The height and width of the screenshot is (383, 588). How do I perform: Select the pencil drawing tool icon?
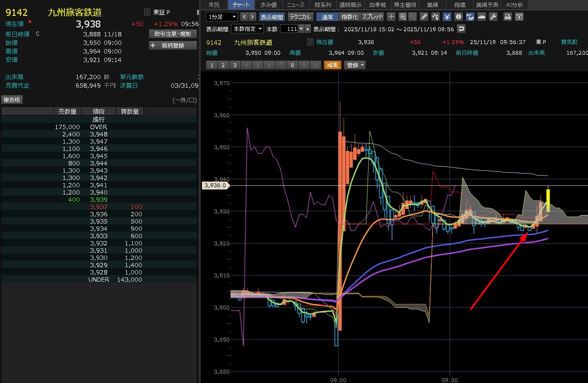click(424, 17)
